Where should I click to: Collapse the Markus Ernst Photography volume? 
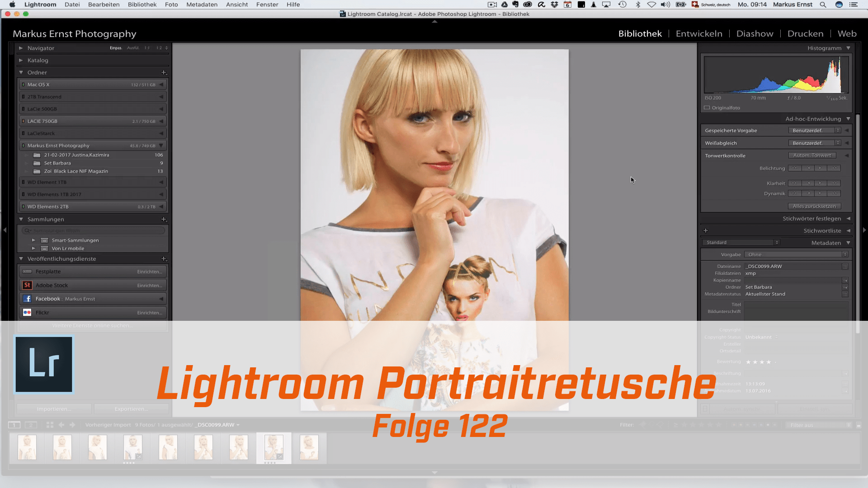[x=161, y=145]
